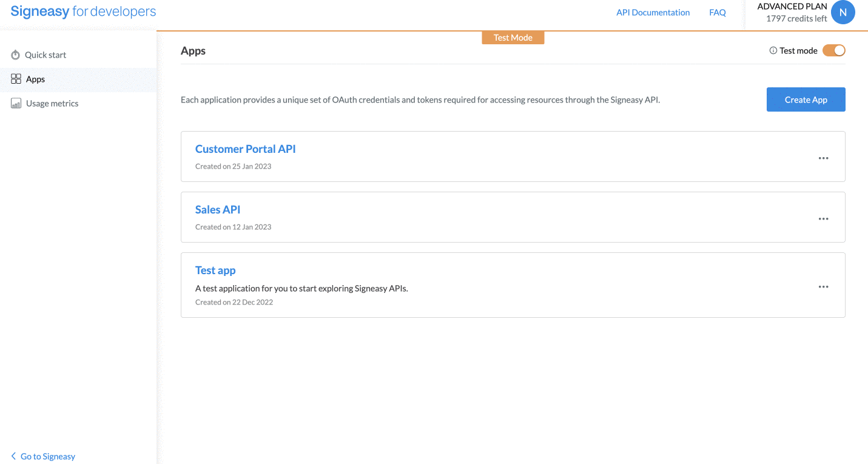Viewport: 868px width, 464px height.
Task: Turn off the Test mode switch
Action: pyautogui.click(x=834, y=51)
